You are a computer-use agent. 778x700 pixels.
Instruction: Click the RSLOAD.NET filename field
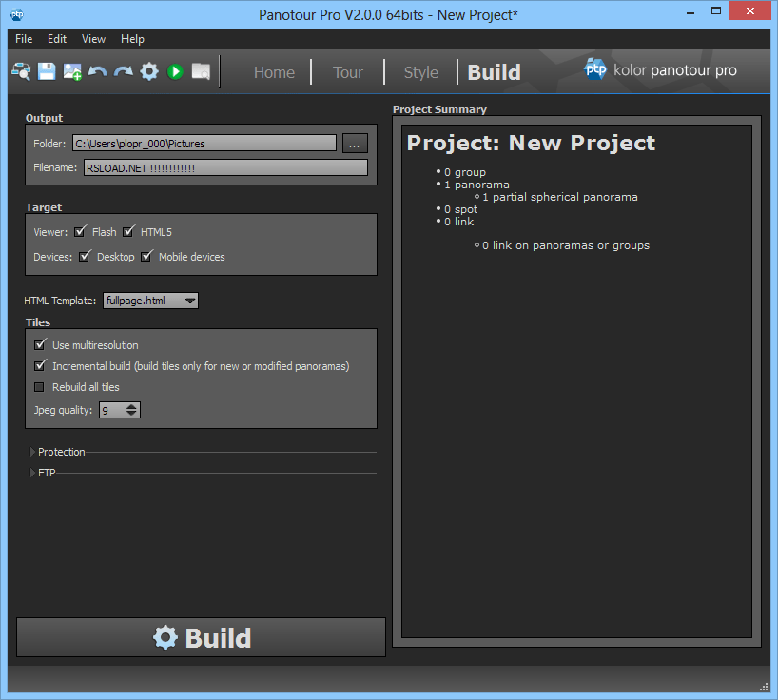click(225, 166)
